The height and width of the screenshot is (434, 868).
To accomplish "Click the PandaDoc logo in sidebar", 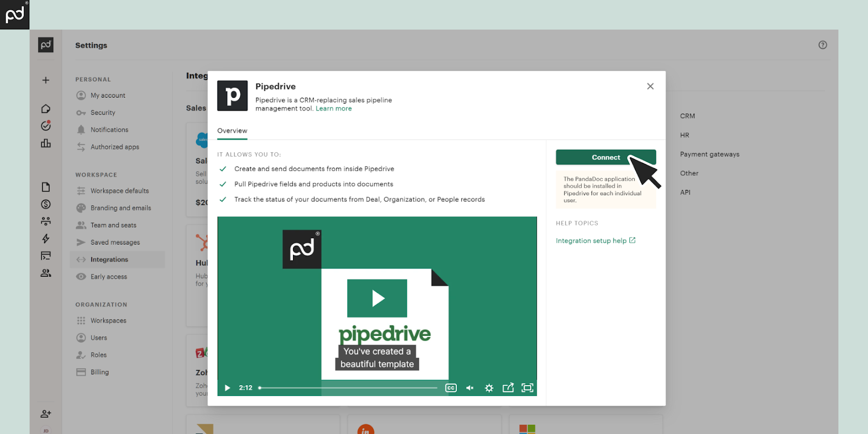I will 46,45.
